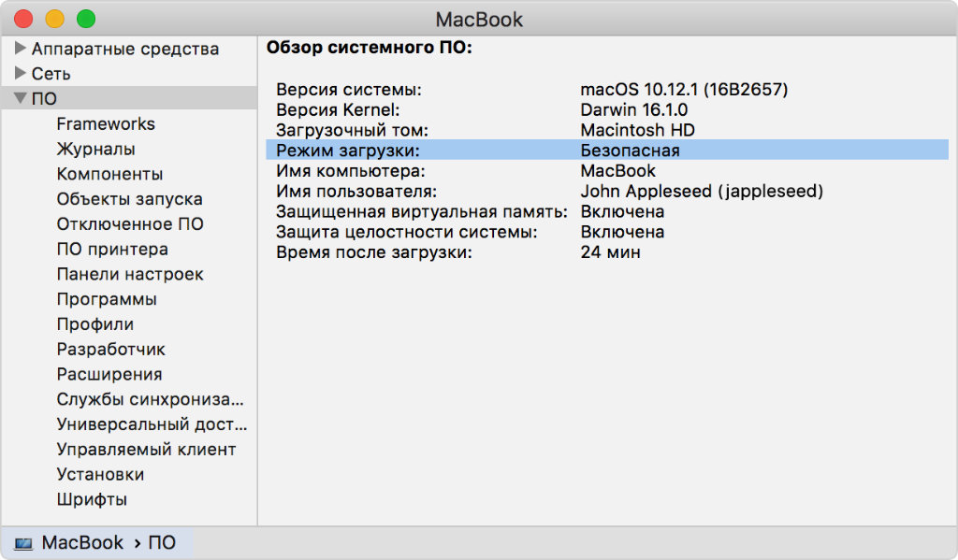Select Шрифты in the sidebar

tap(92, 499)
